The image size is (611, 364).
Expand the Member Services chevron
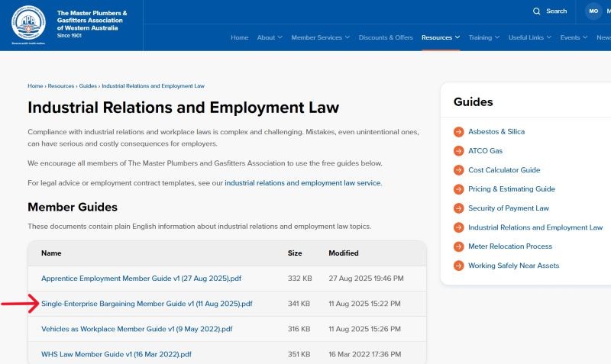(348, 37)
